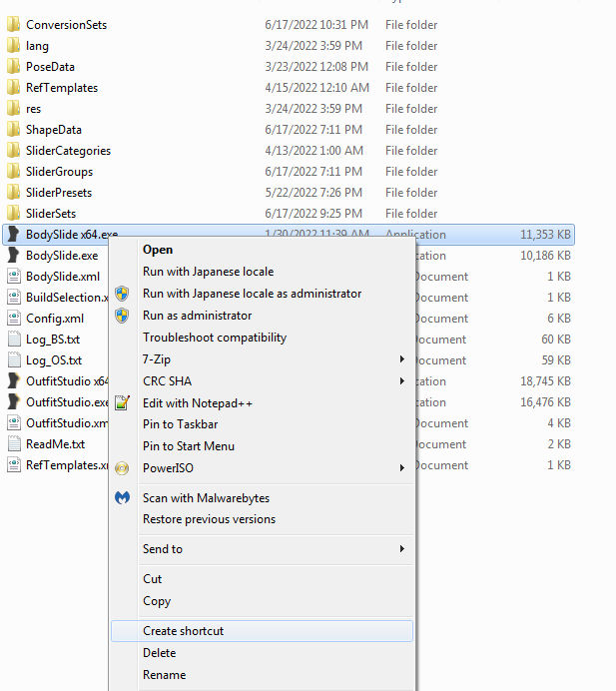Click the Log_OS.txt file icon

(x=14, y=360)
